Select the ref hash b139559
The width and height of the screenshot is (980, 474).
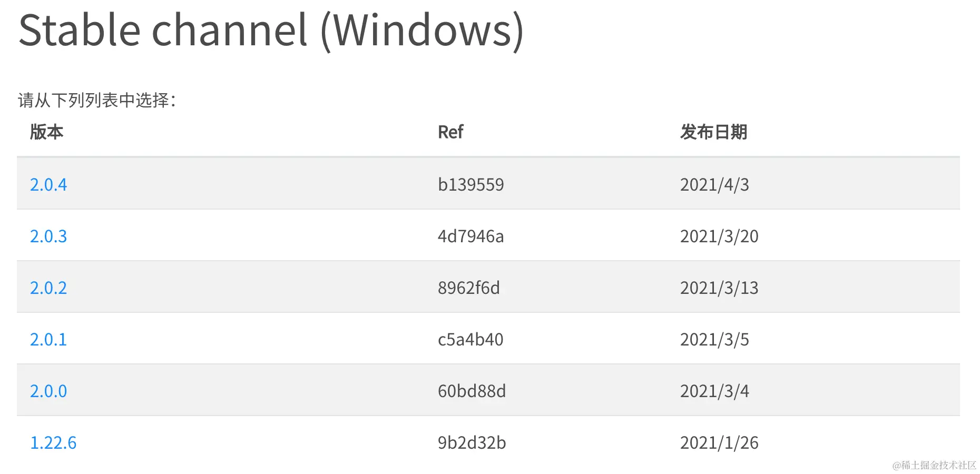(x=471, y=184)
